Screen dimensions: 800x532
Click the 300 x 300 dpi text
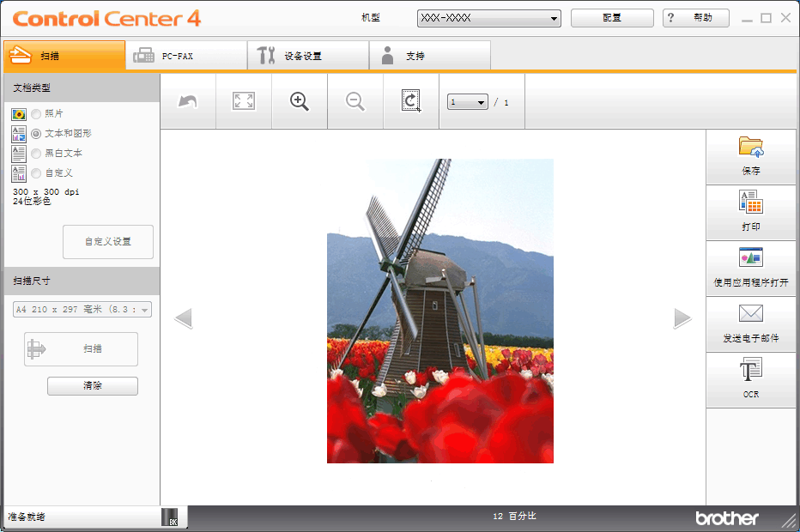coord(45,192)
